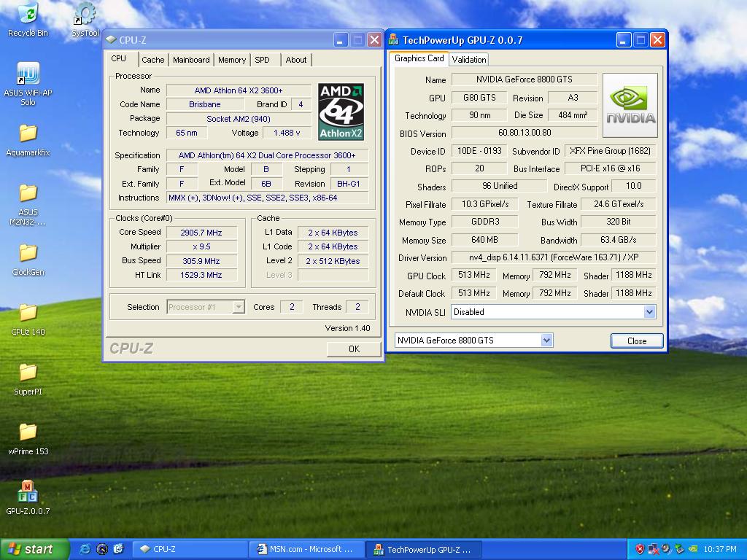Click the Die Size 484 mm² field
This screenshot has width=747, height=560.
point(573,115)
